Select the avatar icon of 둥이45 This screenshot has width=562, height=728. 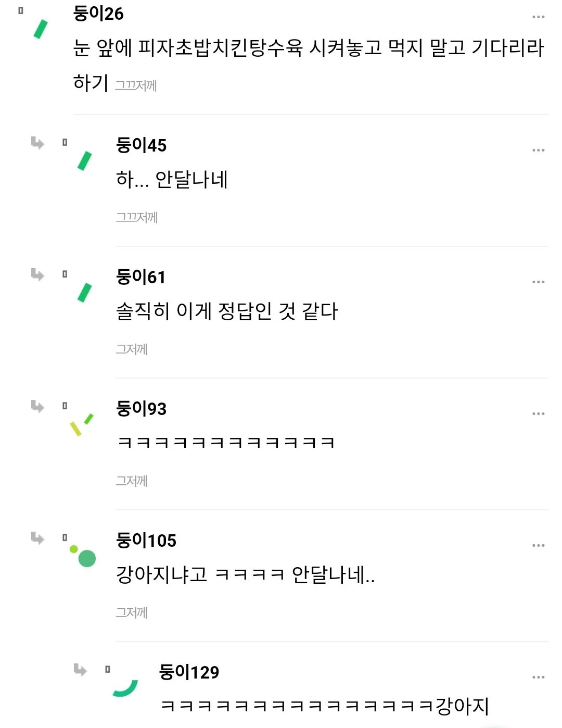84,161
